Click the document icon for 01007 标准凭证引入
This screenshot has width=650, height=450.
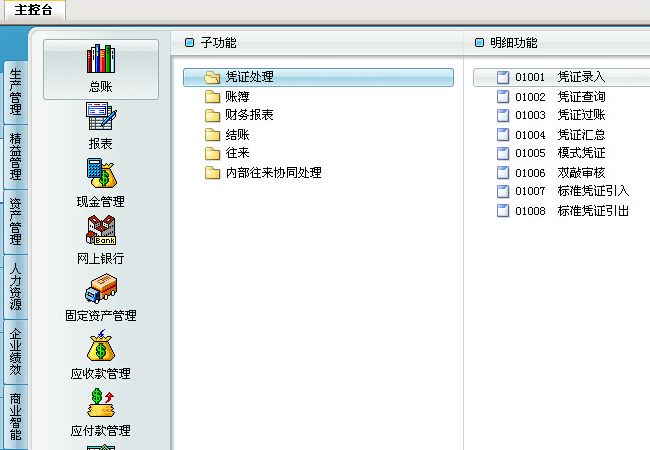click(x=503, y=191)
